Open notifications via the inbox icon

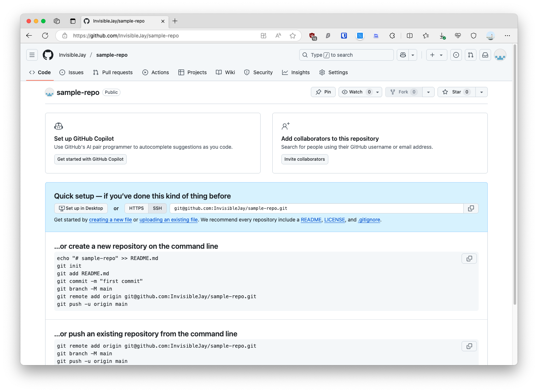[485, 55]
